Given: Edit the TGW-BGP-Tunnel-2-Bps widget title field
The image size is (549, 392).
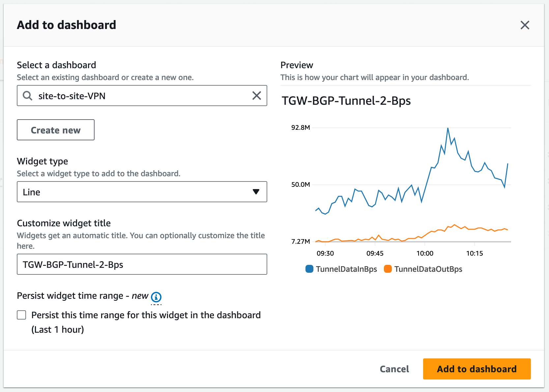Looking at the screenshot, I should coord(142,264).
